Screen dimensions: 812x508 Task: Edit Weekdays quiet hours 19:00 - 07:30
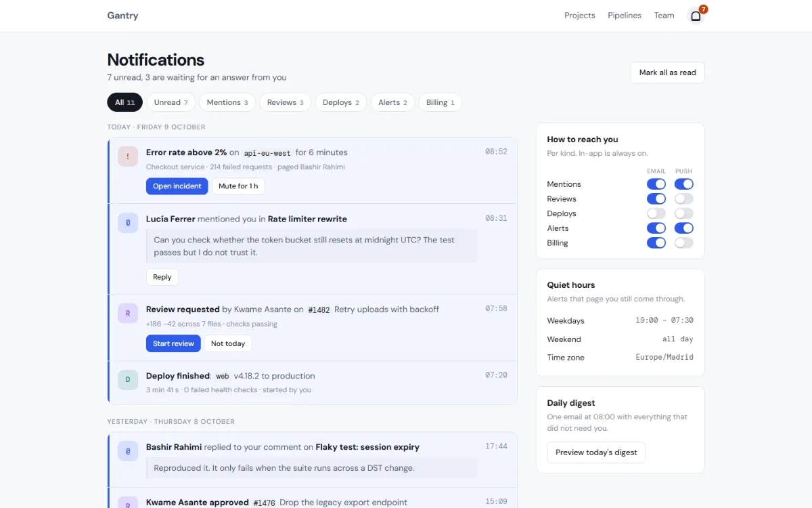tap(664, 320)
